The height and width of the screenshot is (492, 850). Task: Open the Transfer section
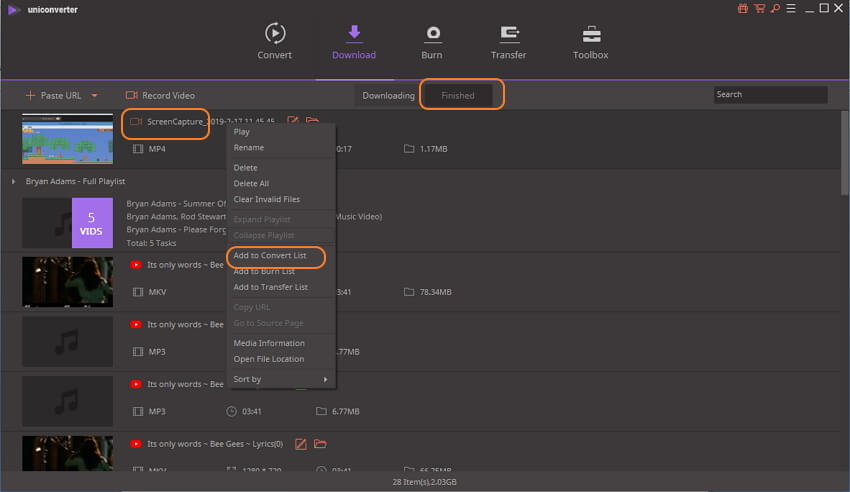pos(508,41)
